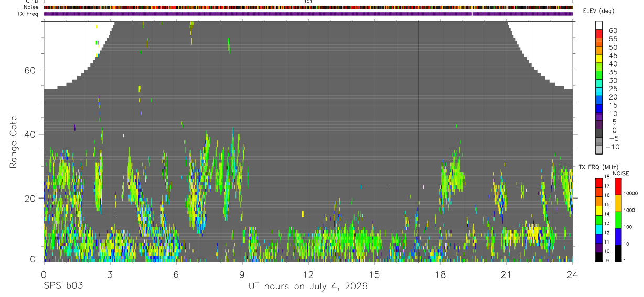Click the TX Freq row label at top

pyautogui.click(x=28, y=14)
